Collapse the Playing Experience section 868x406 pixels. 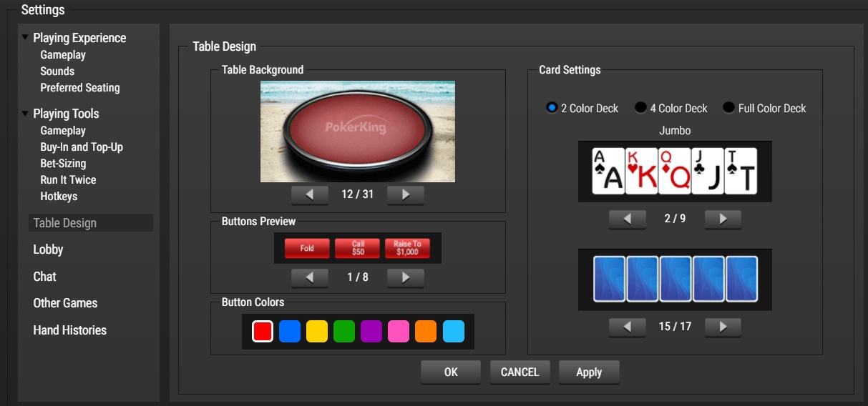(x=26, y=38)
